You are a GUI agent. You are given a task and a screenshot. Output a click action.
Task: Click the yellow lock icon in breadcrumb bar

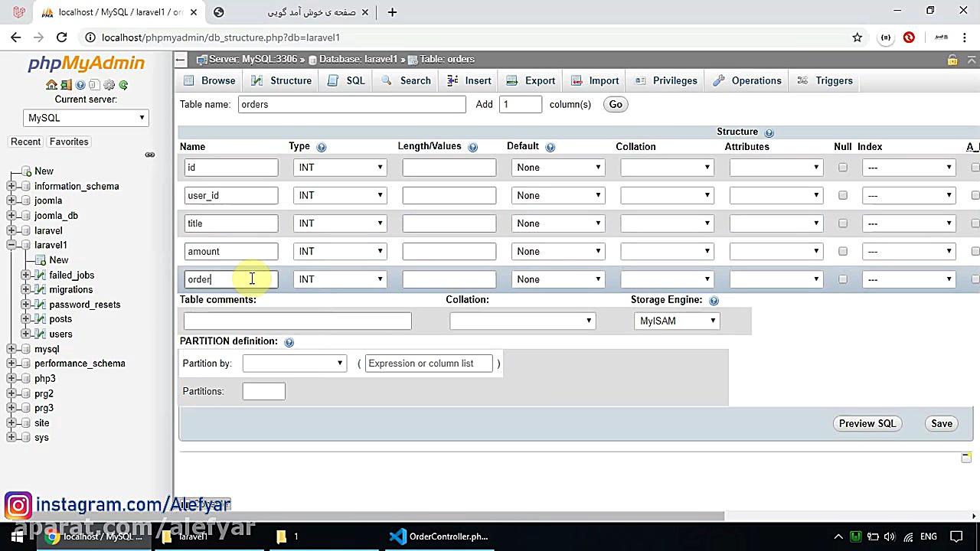point(952,60)
